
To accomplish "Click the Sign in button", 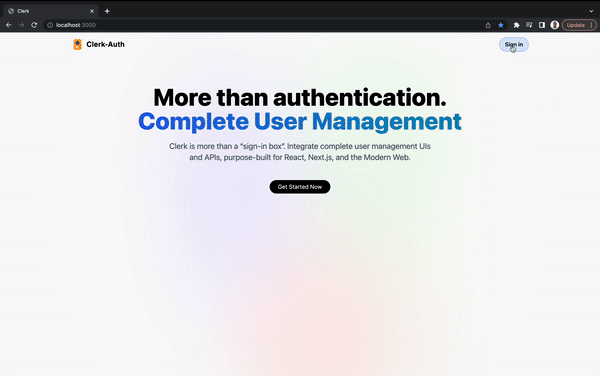I will [x=514, y=45].
